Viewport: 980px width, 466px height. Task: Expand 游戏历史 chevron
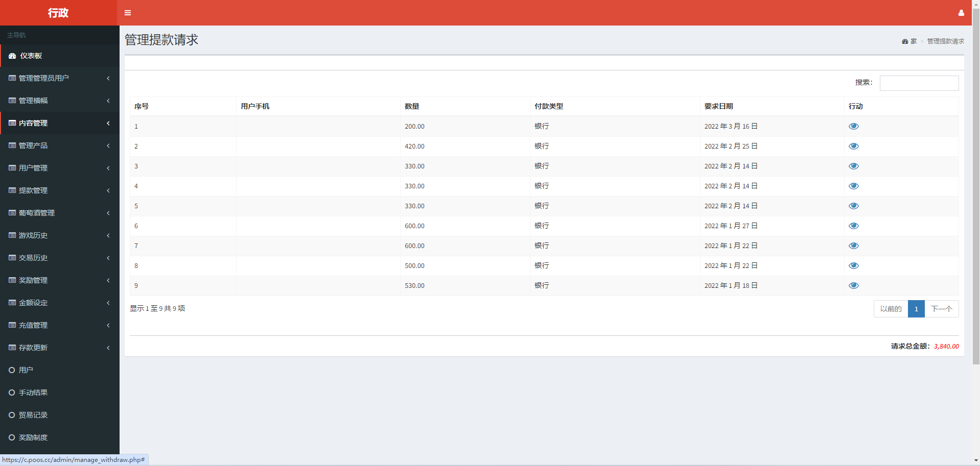108,235
